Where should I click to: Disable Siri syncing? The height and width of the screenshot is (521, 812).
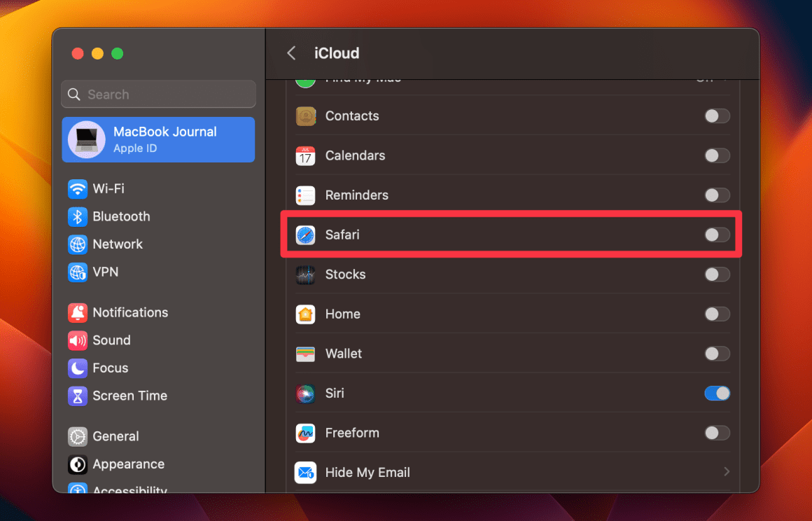(717, 393)
